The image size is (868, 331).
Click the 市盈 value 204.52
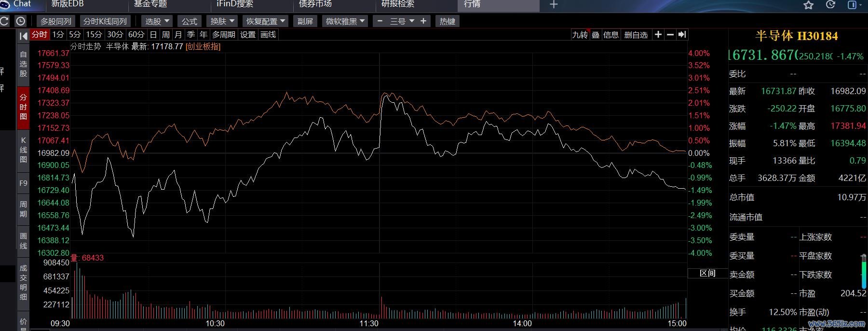(853, 293)
